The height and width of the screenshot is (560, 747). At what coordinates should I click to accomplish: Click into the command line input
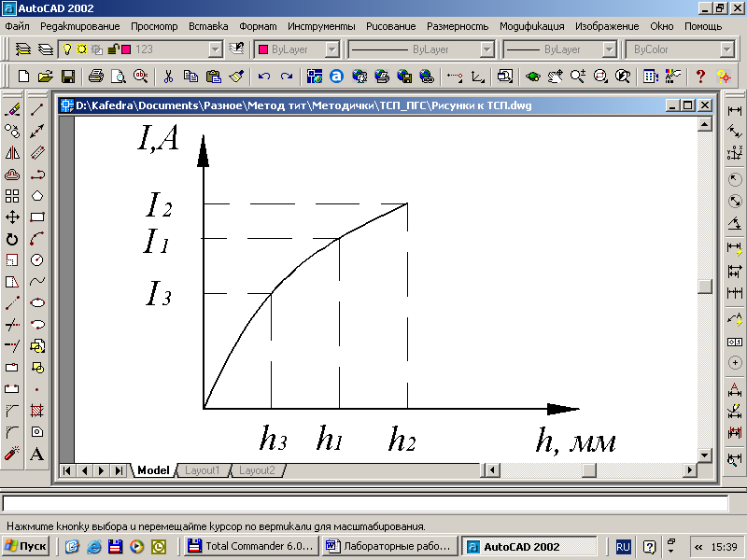click(x=365, y=503)
